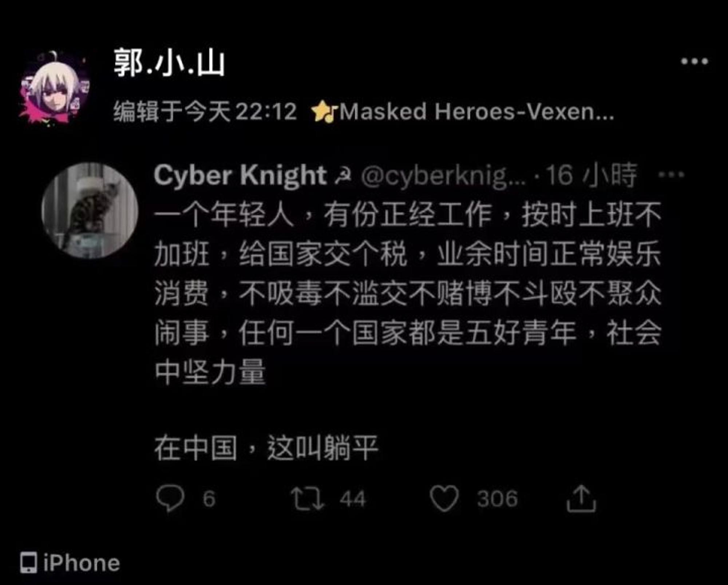Visit the @cyberknig... handle

444,176
